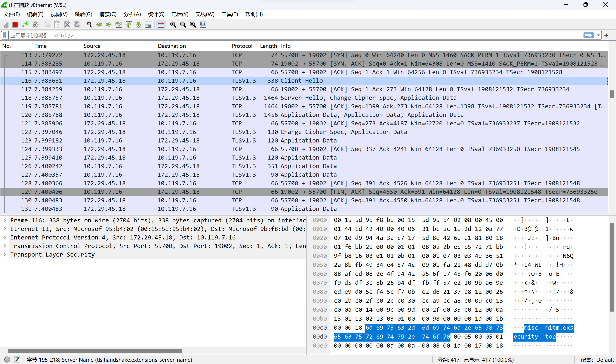Open the expert information circle indicator
This screenshot has height=364, width=616.
tap(7, 360)
